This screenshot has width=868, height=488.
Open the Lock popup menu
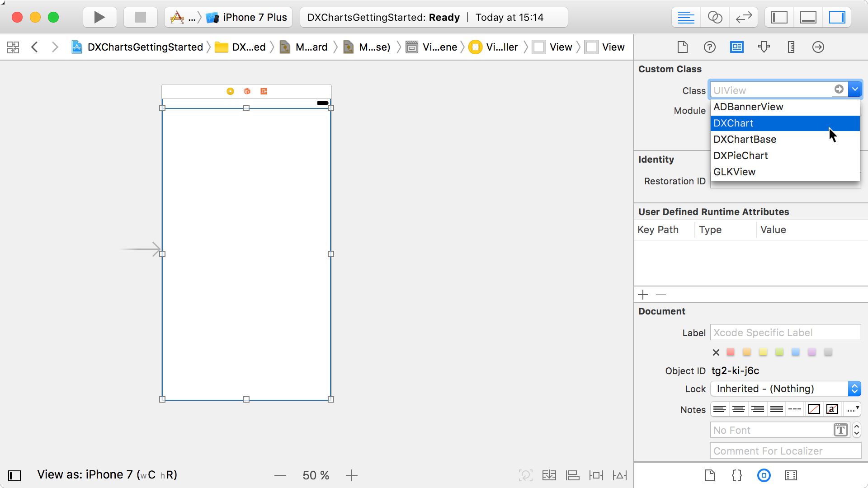(x=785, y=389)
